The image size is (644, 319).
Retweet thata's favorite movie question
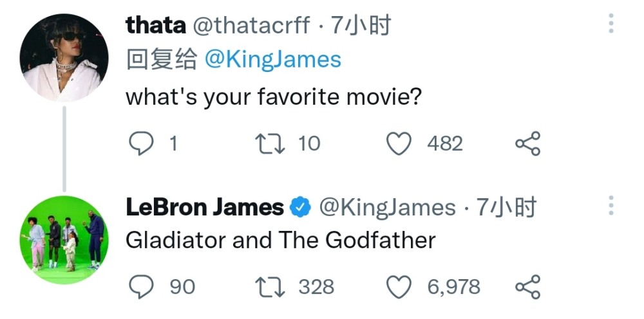(270, 144)
